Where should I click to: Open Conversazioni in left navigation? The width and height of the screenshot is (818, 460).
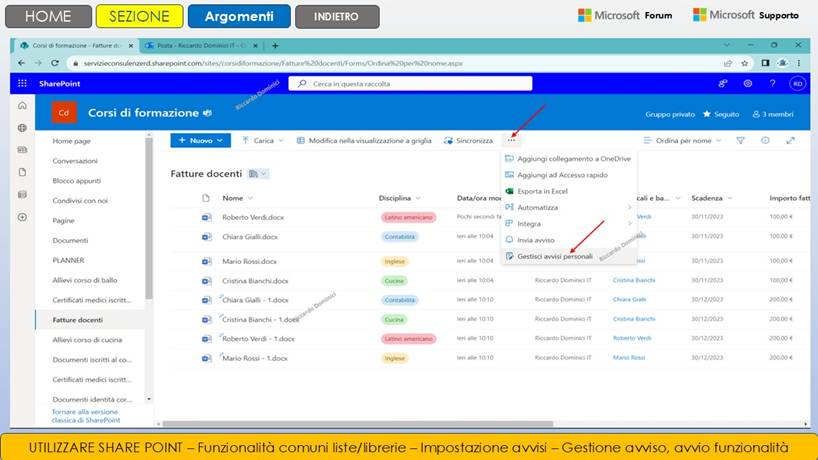[75, 161]
